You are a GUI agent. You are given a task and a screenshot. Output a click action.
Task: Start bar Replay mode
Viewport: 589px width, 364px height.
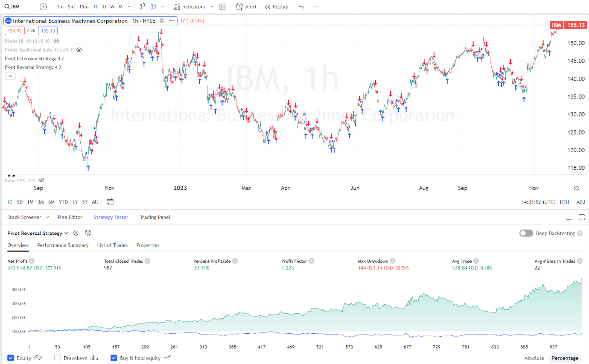click(276, 7)
